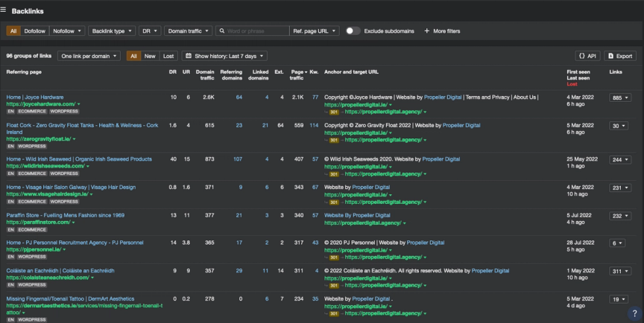Click 107 referring domains for Wild Irish Seaweed

237,159
